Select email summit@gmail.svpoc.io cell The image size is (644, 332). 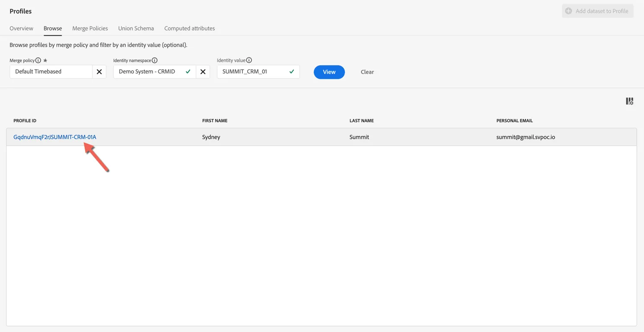click(x=526, y=137)
